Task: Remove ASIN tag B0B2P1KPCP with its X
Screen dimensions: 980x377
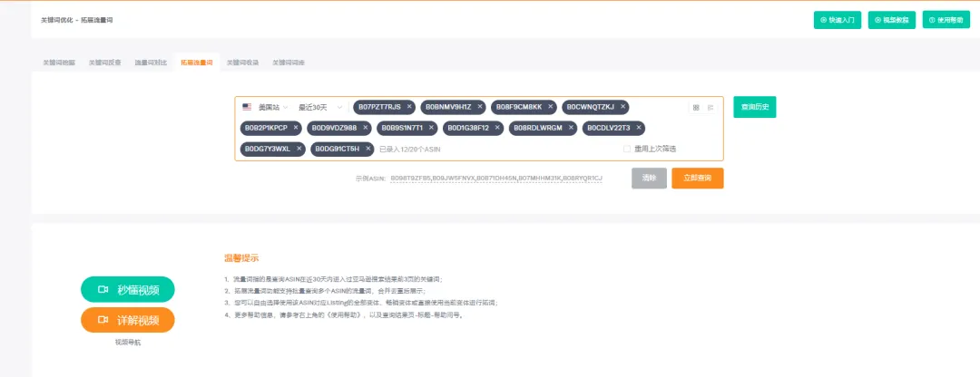Action: tap(296, 128)
